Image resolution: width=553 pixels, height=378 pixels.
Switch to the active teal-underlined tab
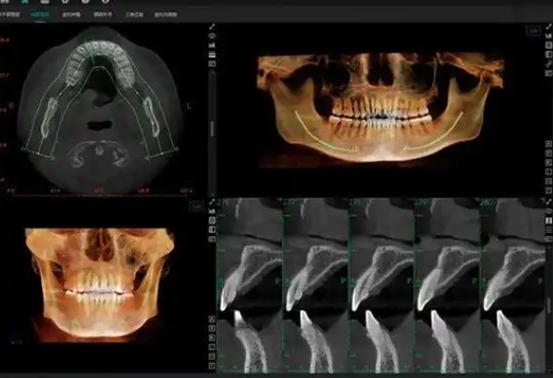pyautogui.click(x=40, y=15)
